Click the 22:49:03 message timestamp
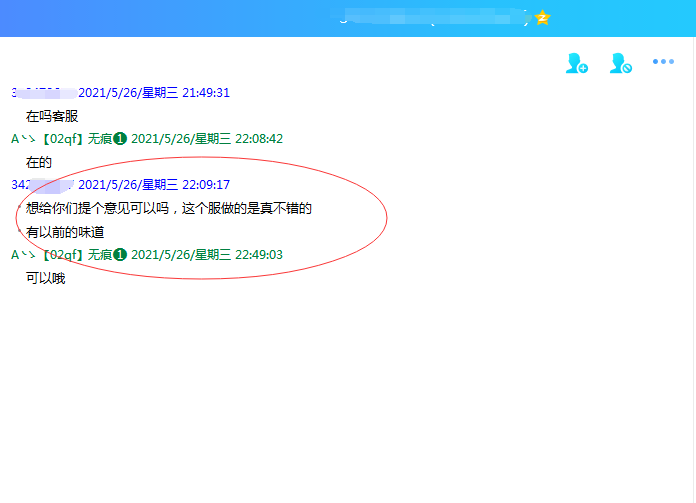Image resolution: width=696 pixels, height=503 pixels. 207,255
